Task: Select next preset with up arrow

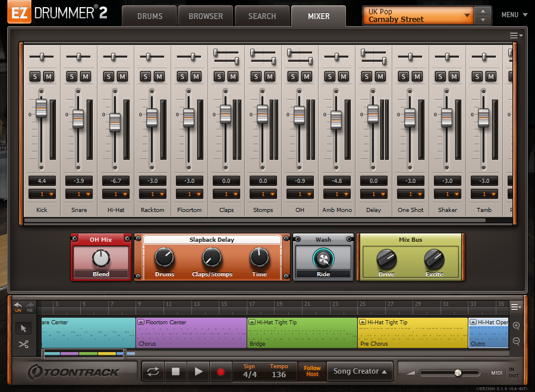Action: tap(483, 11)
